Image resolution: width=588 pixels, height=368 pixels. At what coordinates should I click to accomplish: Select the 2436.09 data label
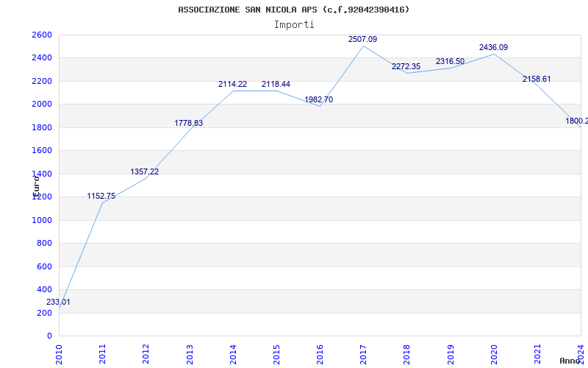(493, 47)
